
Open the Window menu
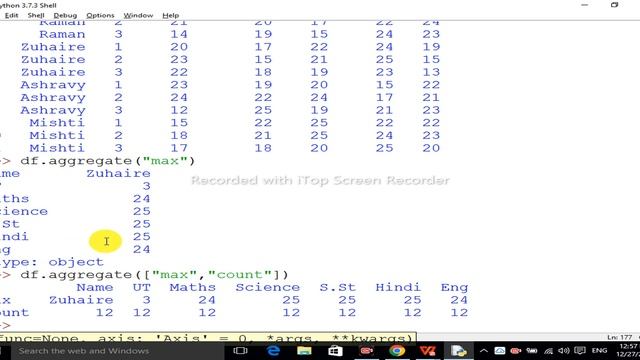tap(138, 15)
